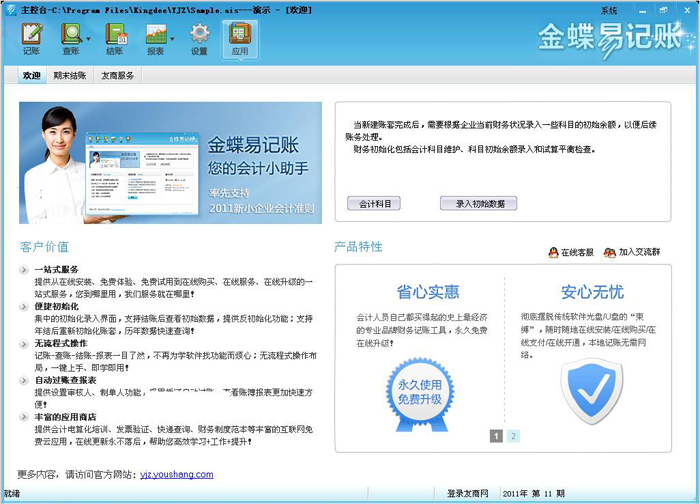The width and height of the screenshot is (700, 504).
Task: Click the bullet icon beside 自动过账查报表
Action: [24, 380]
